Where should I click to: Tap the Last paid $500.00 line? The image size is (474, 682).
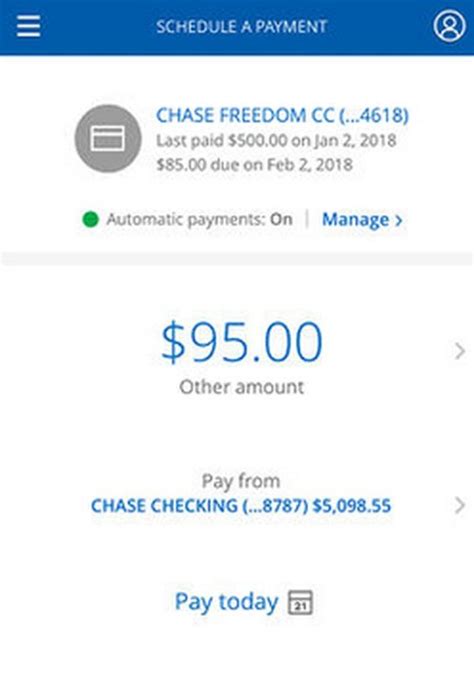(x=276, y=141)
